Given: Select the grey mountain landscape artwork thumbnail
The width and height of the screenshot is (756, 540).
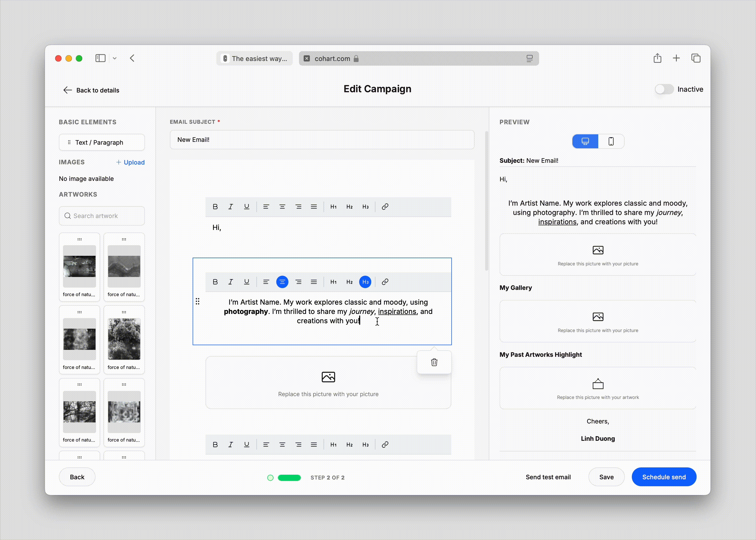Looking at the screenshot, I should tap(124, 266).
